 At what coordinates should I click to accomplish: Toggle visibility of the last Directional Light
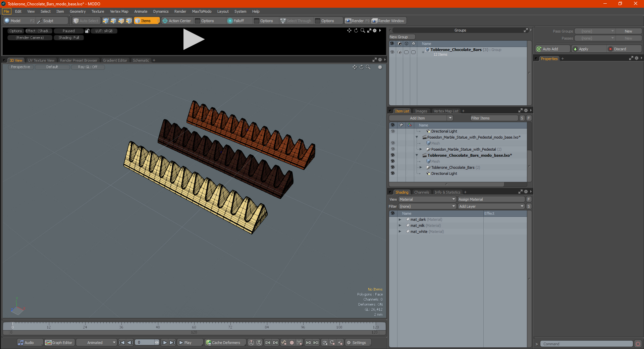coord(392,173)
